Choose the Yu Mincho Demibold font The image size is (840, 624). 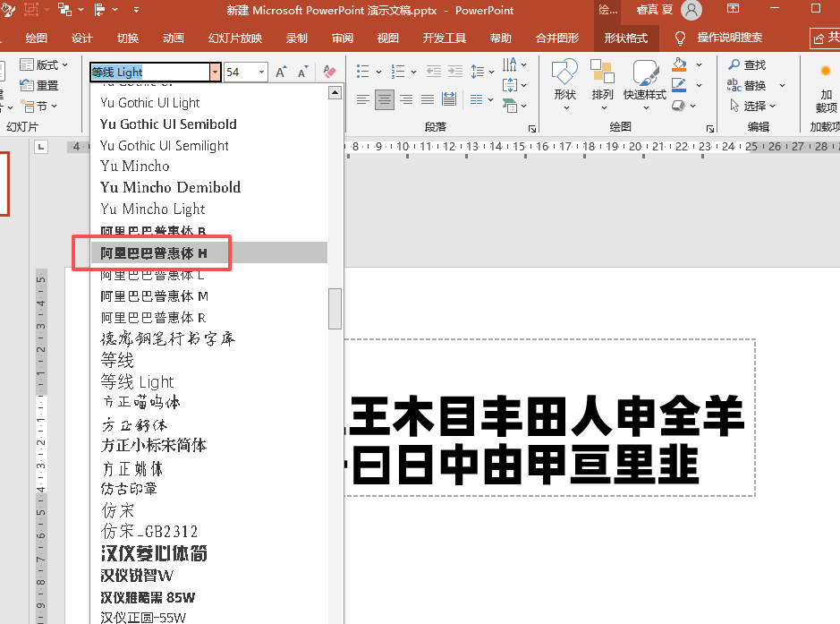click(x=209, y=188)
